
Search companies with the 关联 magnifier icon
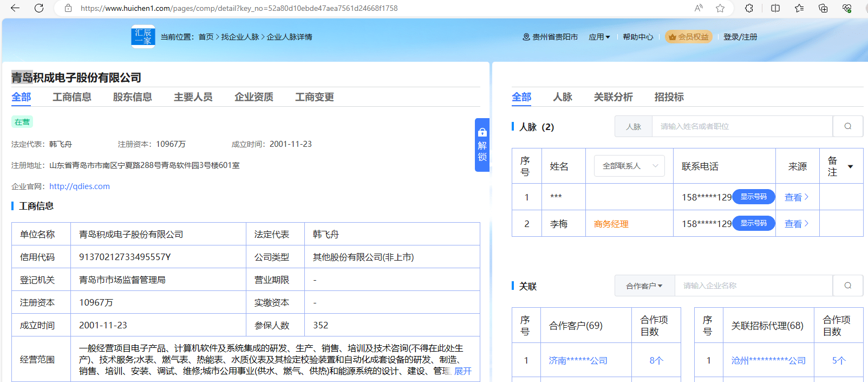pyautogui.click(x=847, y=286)
